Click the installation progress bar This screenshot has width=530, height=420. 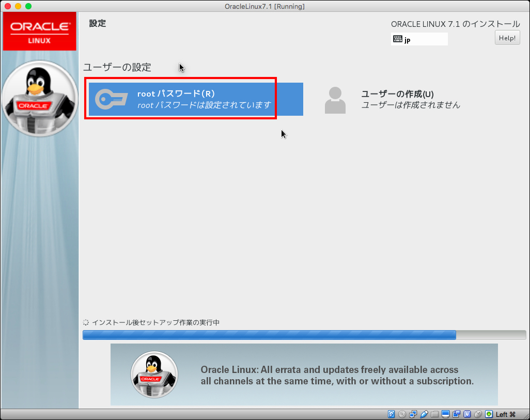click(304, 335)
